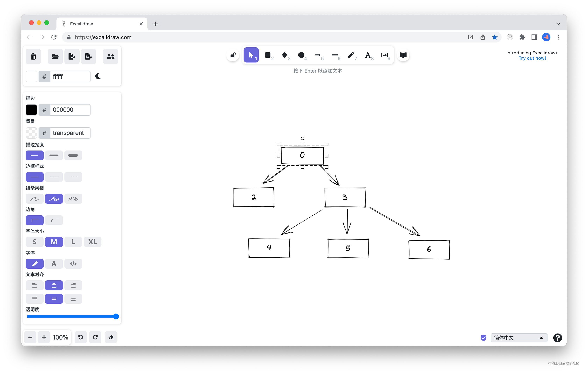Image resolution: width=588 pixels, height=374 pixels.
Task: Choose the dashed border style
Action: point(54,177)
